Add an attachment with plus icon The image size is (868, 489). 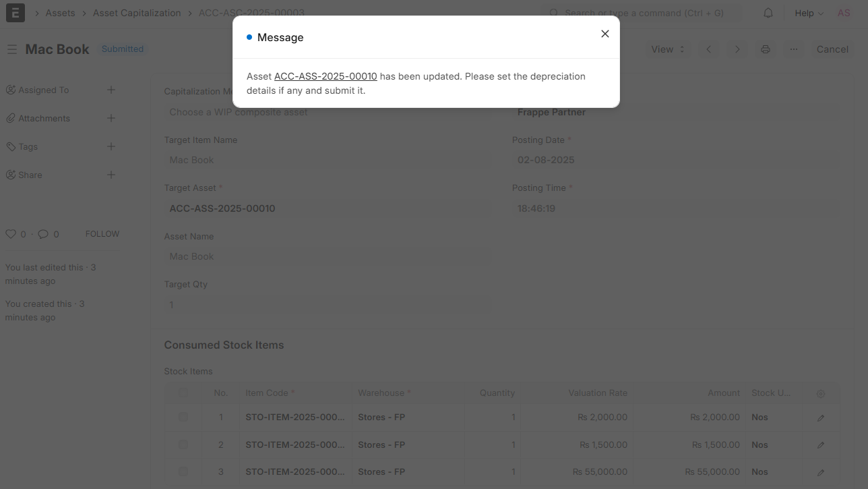pos(111,118)
